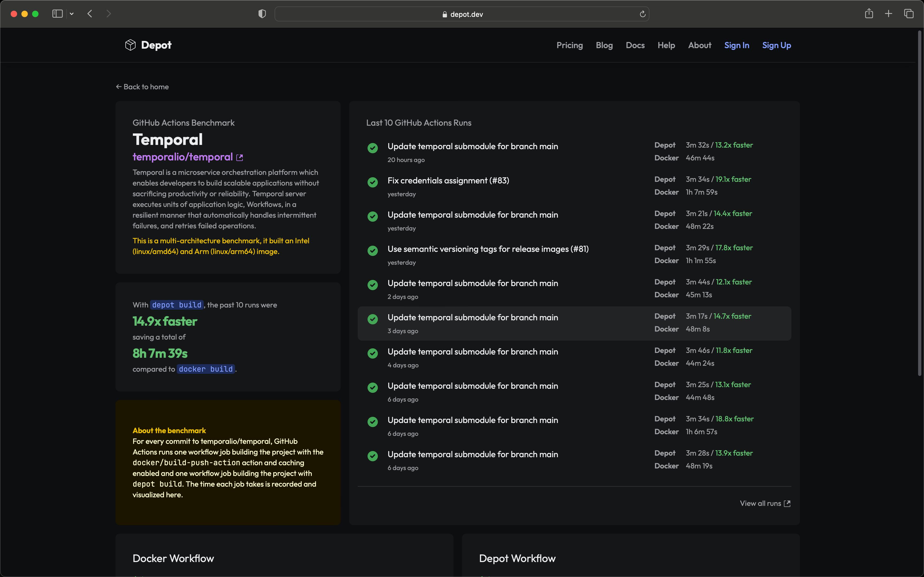Viewport: 924px width, 577px height.
Task: Open a new tab with the plus icon
Action: (888, 14)
